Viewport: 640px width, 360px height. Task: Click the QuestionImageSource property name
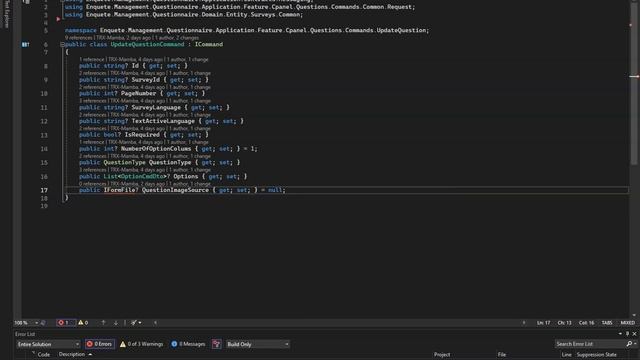pos(175,190)
